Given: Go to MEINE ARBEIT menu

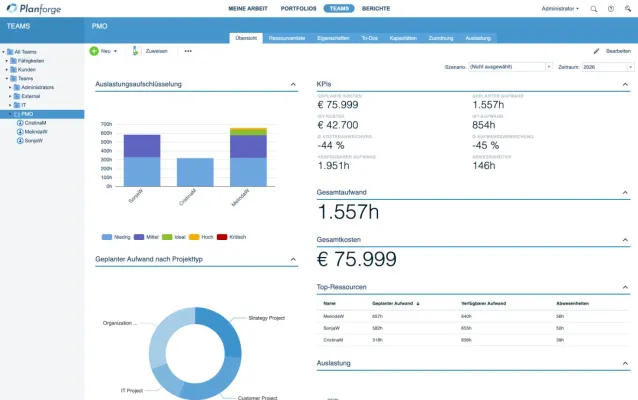Looking at the screenshot, I should pyautogui.click(x=248, y=9).
